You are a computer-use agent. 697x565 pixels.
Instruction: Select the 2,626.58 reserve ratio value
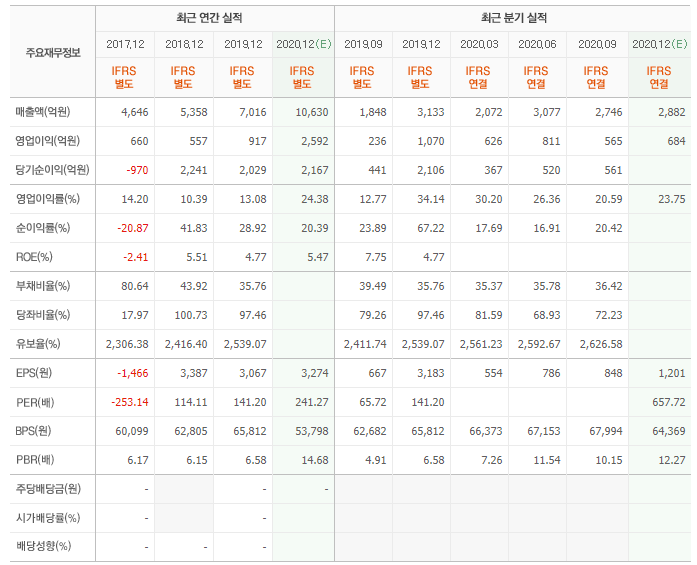coord(601,344)
